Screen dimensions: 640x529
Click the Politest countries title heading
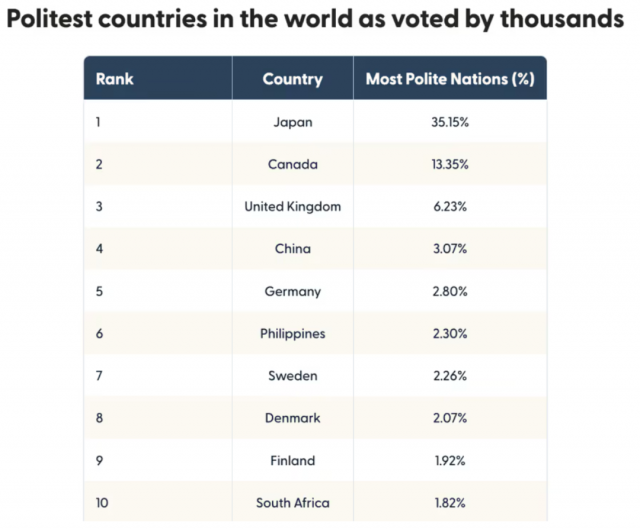click(x=320, y=21)
